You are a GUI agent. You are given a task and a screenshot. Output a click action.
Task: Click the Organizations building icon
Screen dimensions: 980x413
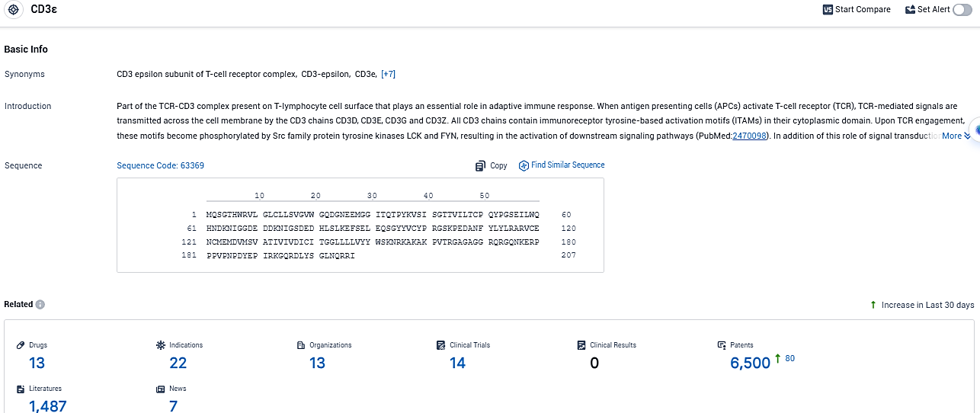pos(300,345)
